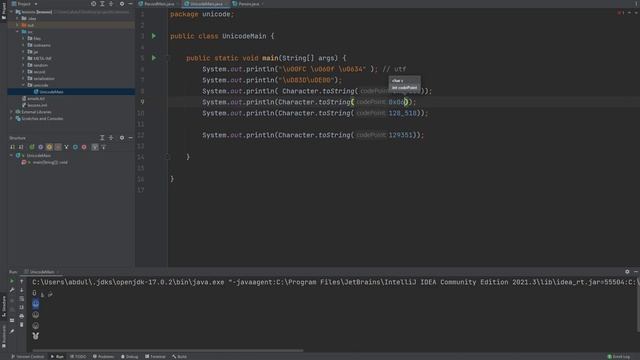Go down the stack trace arrow
640x360 pixels.
[x=22, y=290]
